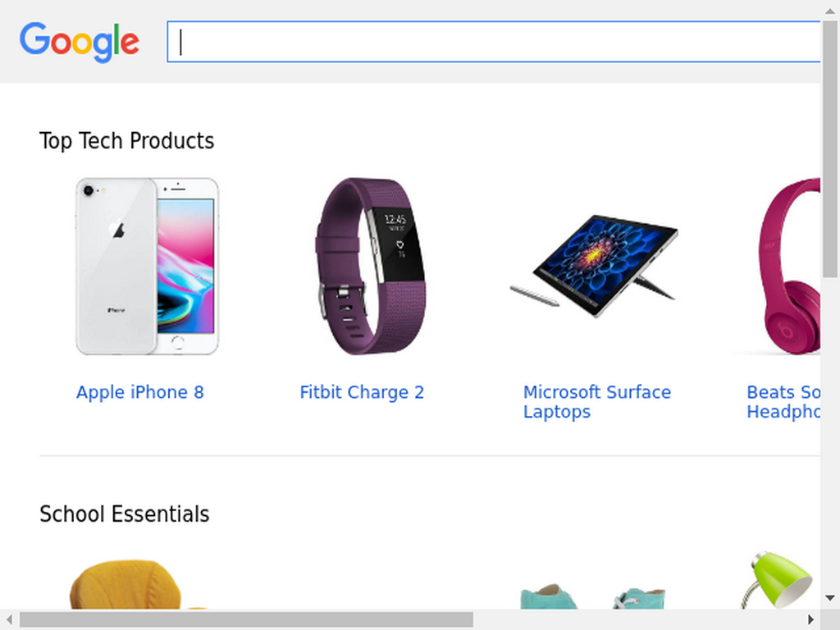Click the horizontal scrollbar right arrow
This screenshot has width=840, height=630.
pyautogui.click(x=811, y=619)
